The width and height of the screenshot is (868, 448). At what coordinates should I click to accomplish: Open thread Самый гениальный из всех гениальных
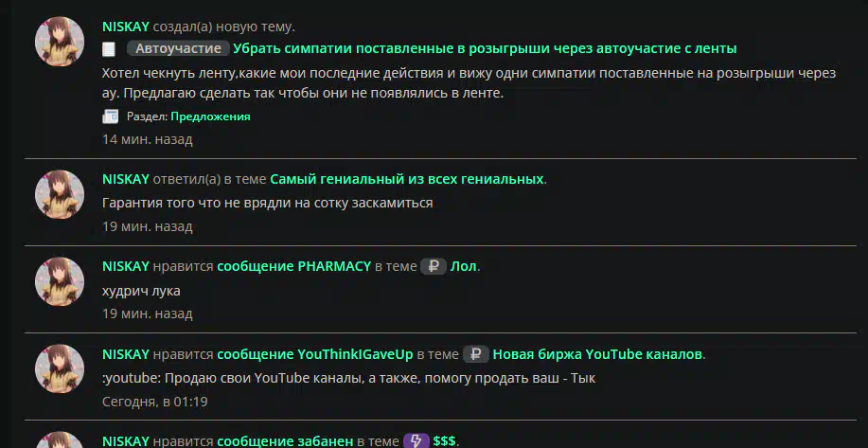406,179
